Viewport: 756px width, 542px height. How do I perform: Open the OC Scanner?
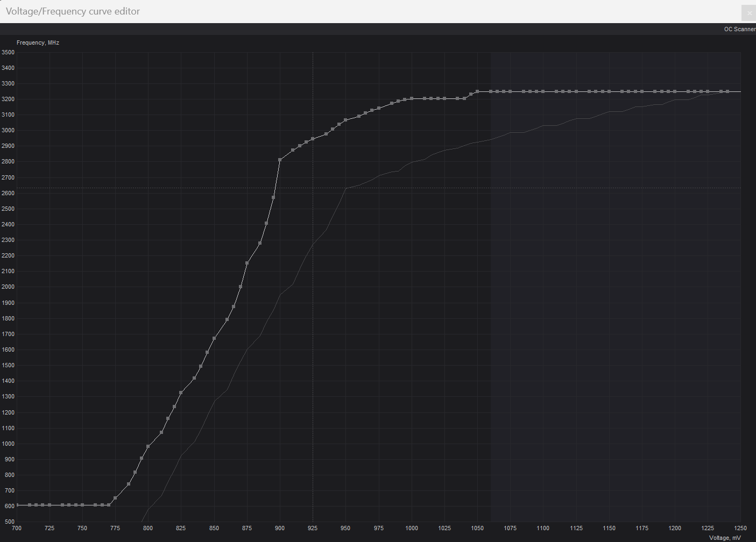pyautogui.click(x=739, y=29)
